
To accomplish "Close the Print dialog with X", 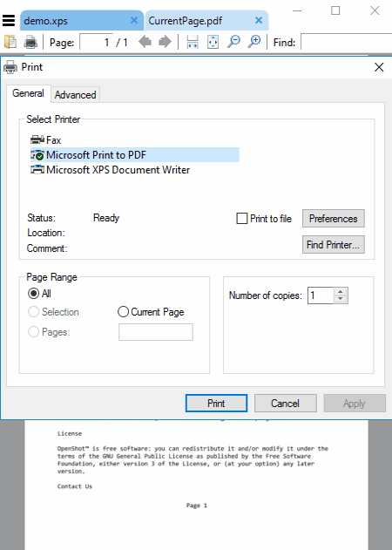I will tap(379, 67).
